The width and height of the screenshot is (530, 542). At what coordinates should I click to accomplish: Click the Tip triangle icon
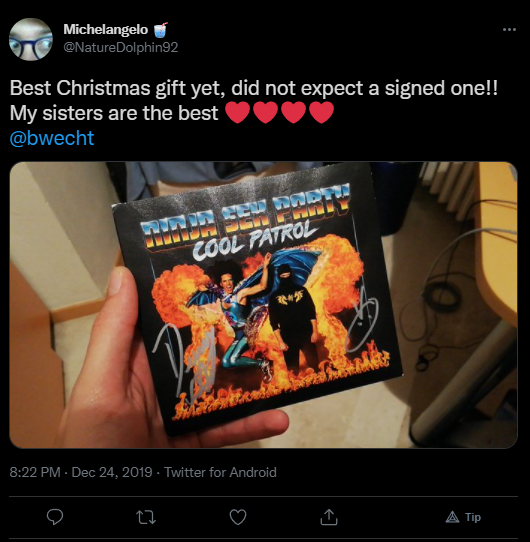coord(452,517)
